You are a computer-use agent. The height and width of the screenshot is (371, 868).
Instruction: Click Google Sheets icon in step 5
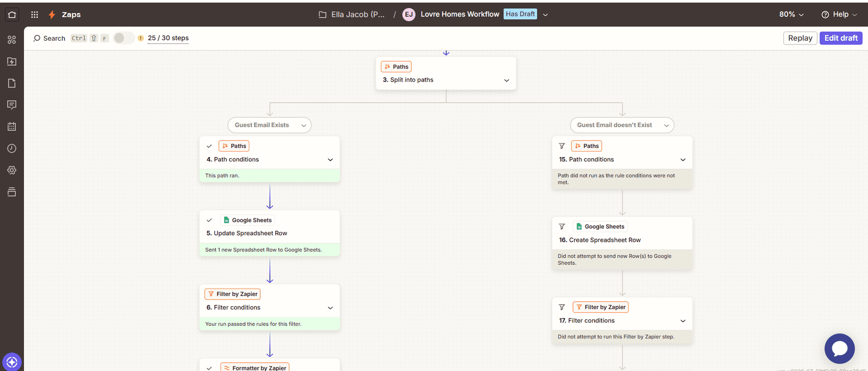pyautogui.click(x=226, y=220)
